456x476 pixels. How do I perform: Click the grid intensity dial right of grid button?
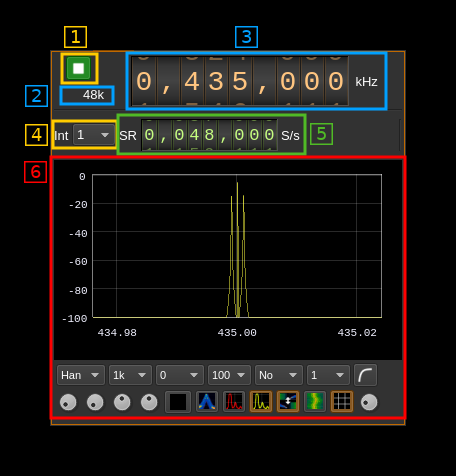[x=369, y=402]
